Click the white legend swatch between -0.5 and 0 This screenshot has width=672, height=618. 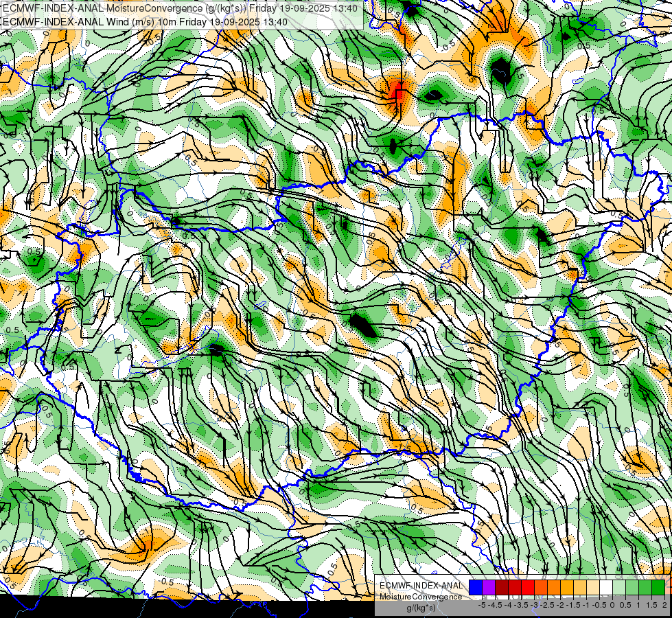pyautogui.click(x=606, y=587)
